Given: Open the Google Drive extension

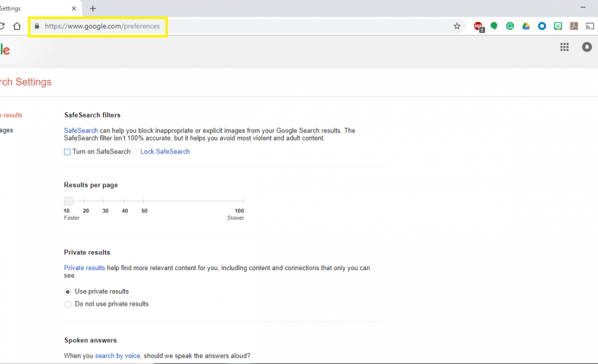Looking at the screenshot, I should tap(526, 26).
